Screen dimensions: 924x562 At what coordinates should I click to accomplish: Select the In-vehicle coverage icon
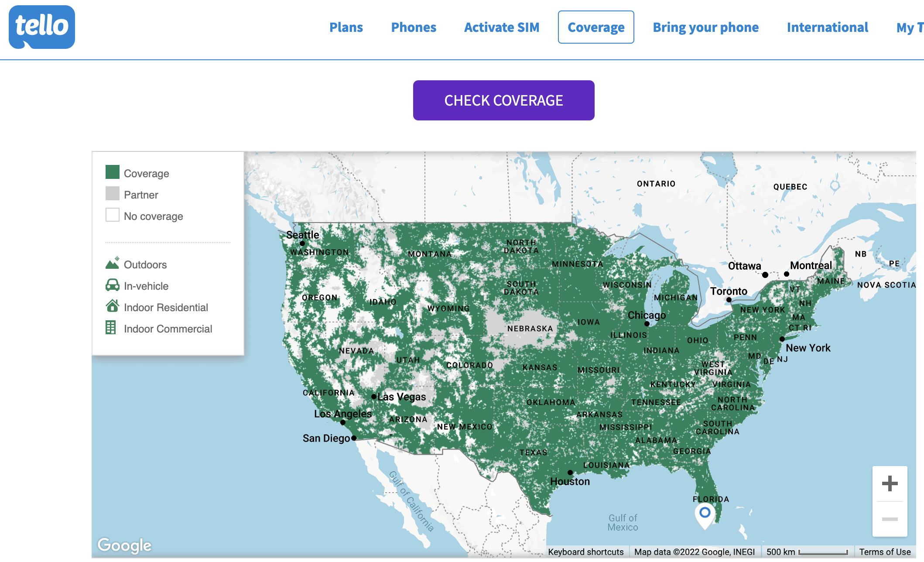click(x=112, y=286)
